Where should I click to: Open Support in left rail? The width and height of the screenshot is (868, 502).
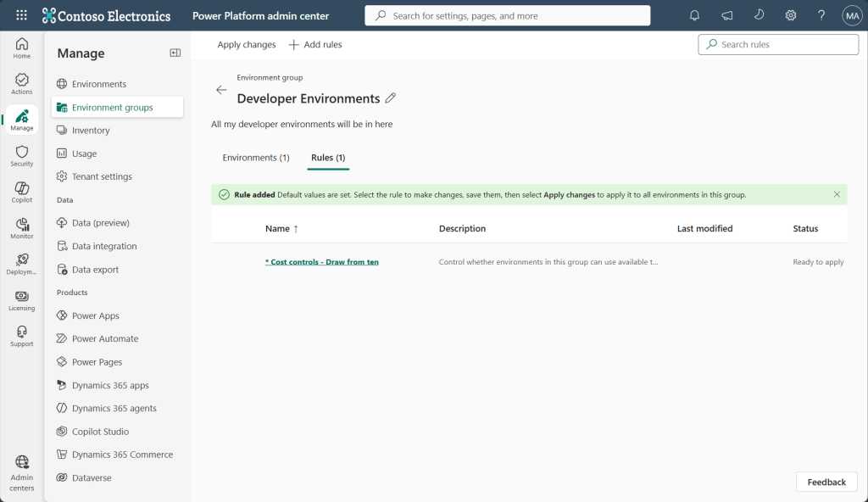tap(21, 337)
